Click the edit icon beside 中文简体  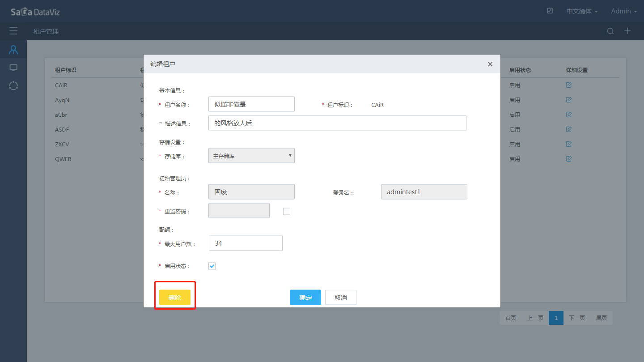point(550,11)
